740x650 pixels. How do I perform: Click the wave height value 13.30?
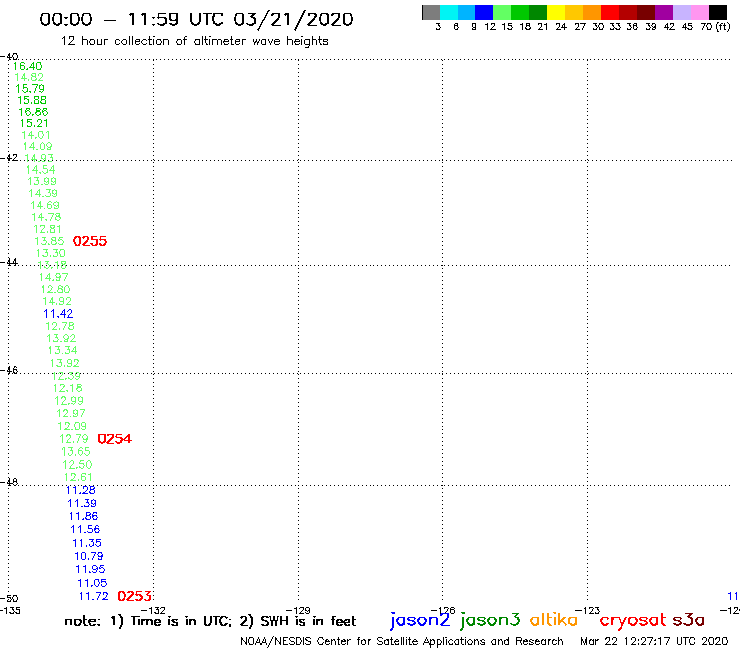50,253
